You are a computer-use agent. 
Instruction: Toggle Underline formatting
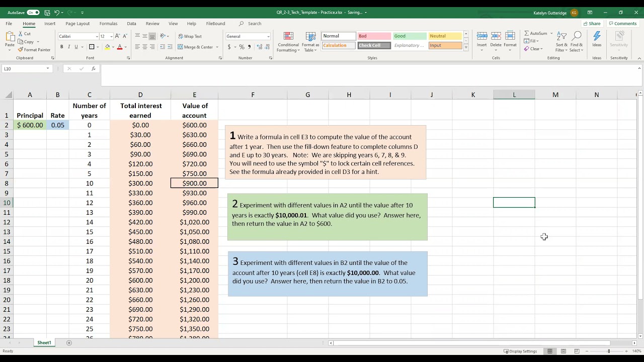(x=76, y=47)
